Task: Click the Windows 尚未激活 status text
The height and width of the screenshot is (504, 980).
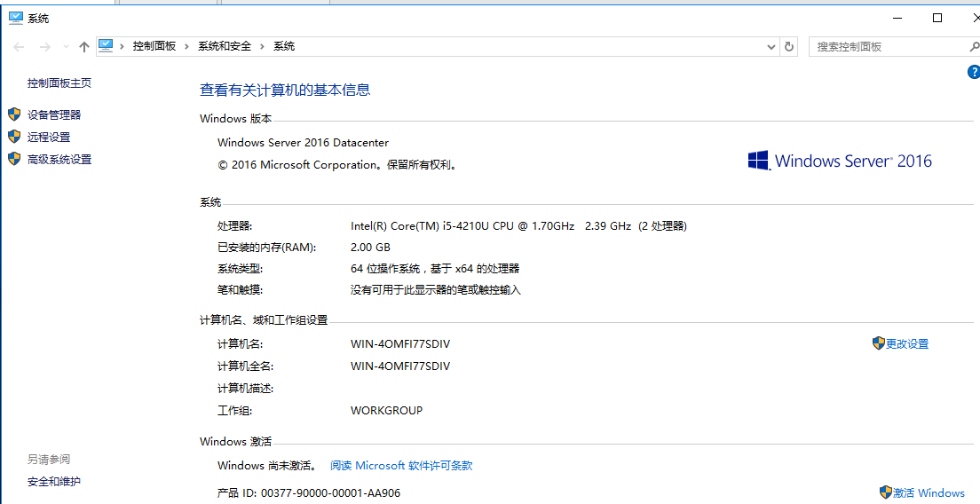Action: (267, 465)
